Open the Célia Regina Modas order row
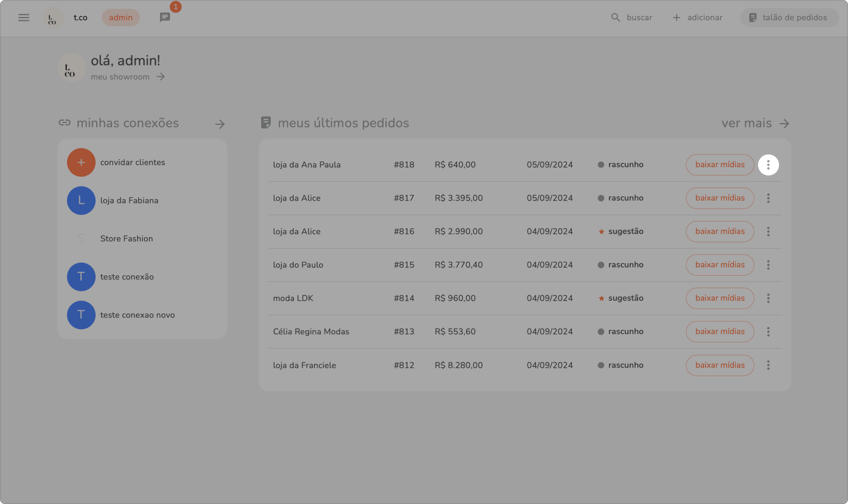The image size is (848, 504). point(311,332)
